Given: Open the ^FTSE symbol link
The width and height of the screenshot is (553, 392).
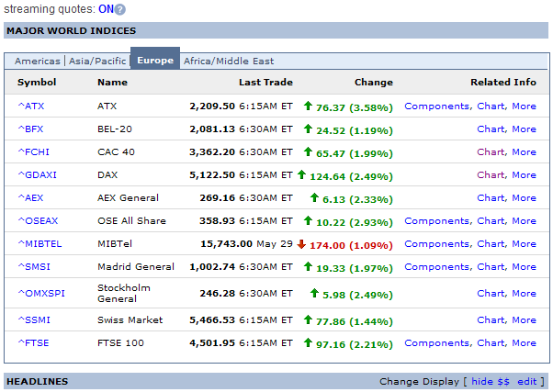Looking at the screenshot, I should coord(33,342).
